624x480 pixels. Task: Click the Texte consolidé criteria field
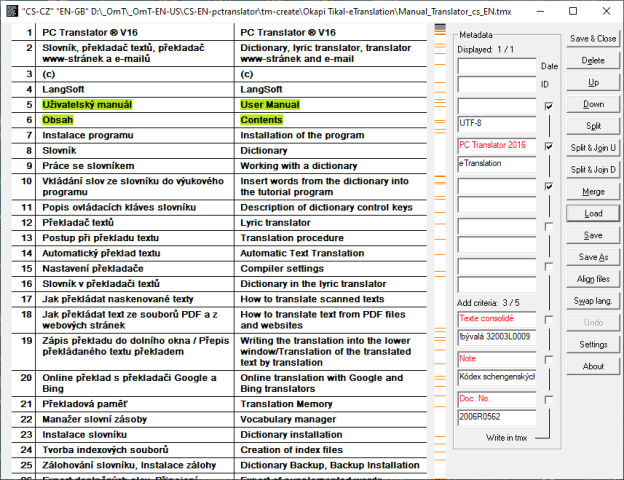tap(497, 319)
